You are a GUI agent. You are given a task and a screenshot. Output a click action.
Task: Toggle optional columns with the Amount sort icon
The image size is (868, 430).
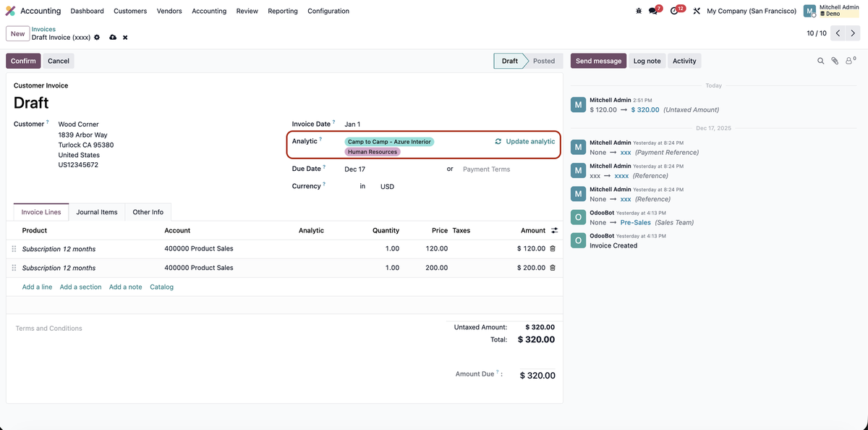click(554, 229)
